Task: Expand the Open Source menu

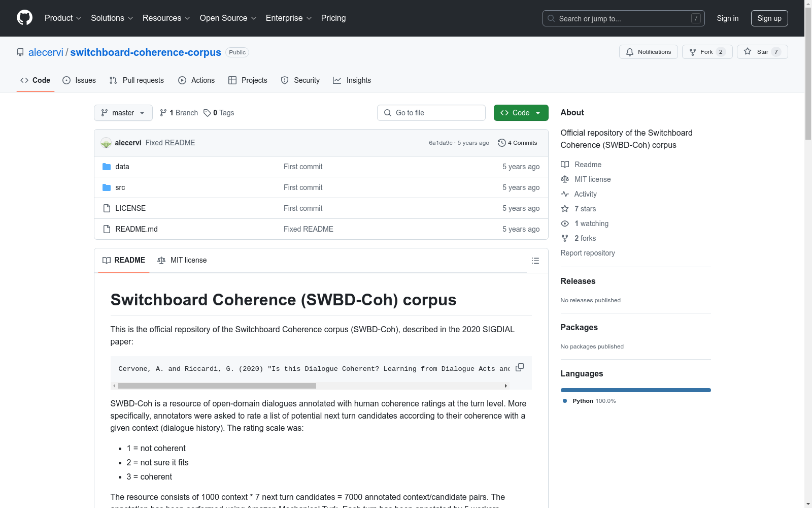Action: [x=228, y=18]
